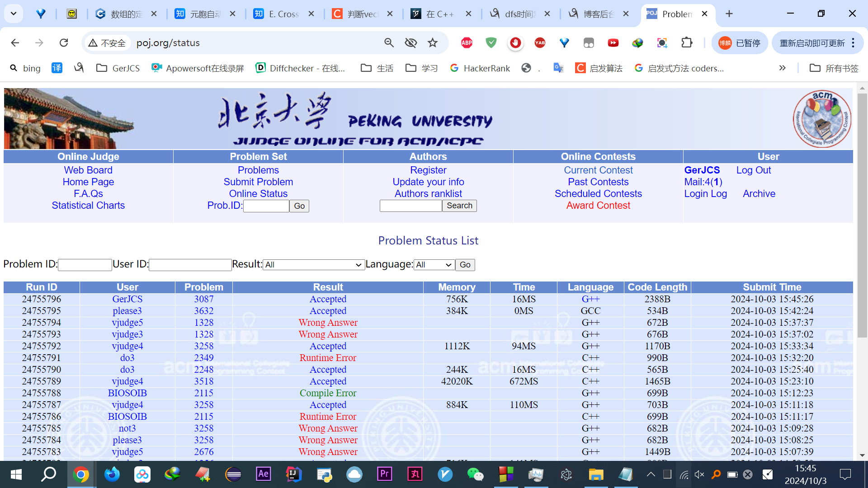This screenshot has height=488, width=868.
Task: Click the eye-slash tracking protection icon
Action: tap(410, 43)
